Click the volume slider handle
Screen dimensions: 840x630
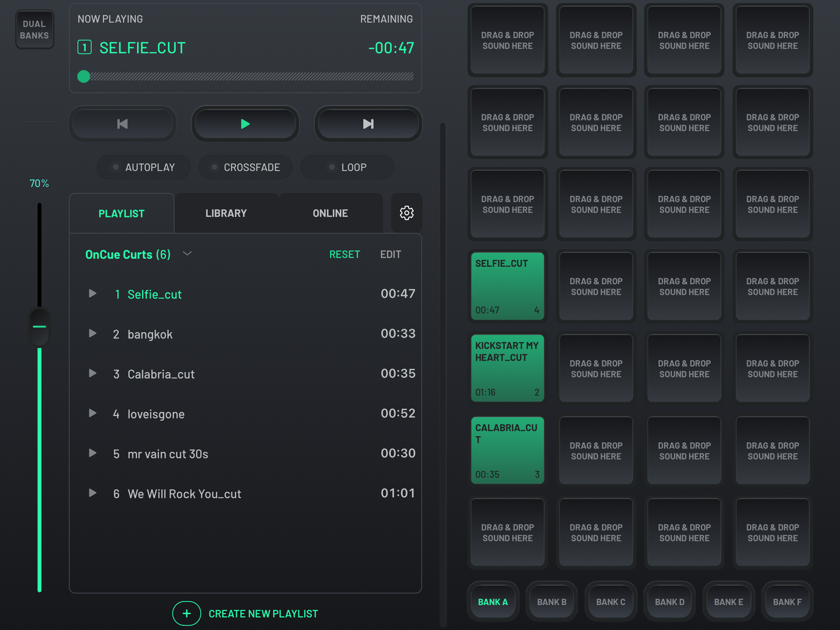(x=39, y=327)
